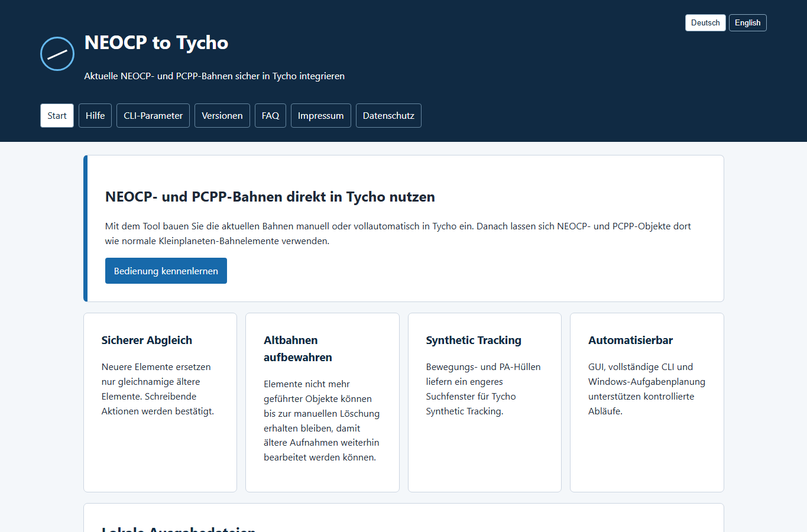Open the Datenschutz page
The width and height of the screenshot is (807, 532).
388,115
